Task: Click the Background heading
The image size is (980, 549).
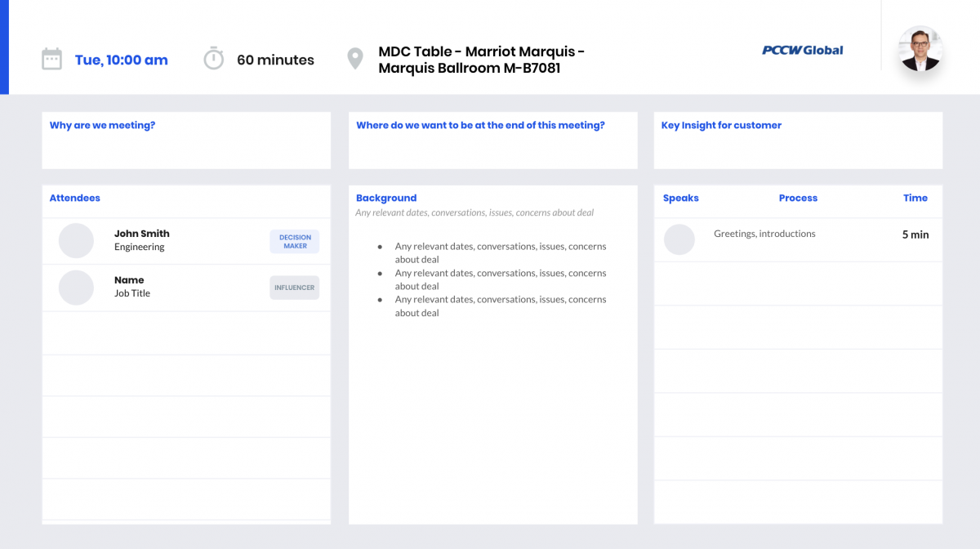Action: (386, 198)
